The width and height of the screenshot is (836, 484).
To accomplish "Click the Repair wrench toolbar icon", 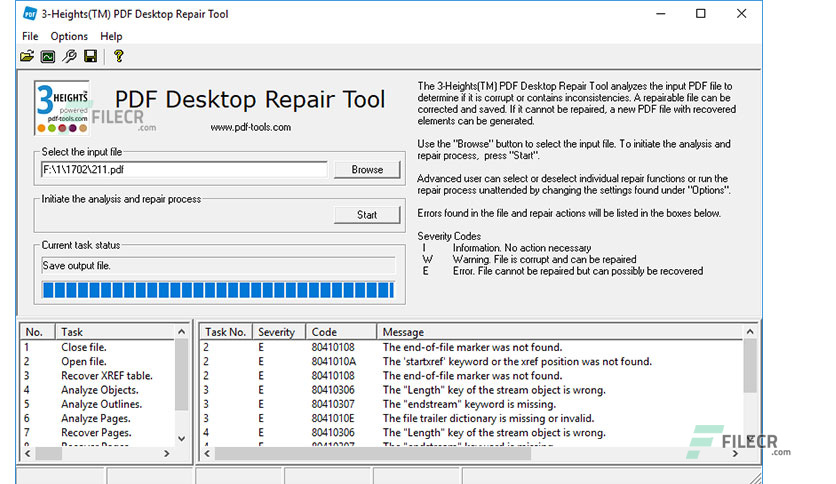I will [x=69, y=57].
